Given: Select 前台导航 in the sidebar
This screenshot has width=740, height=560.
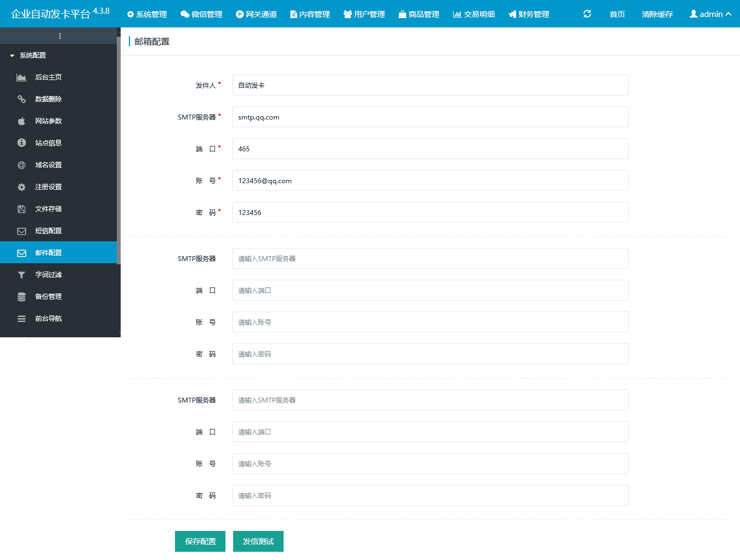Looking at the screenshot, I should coord(59,319).
